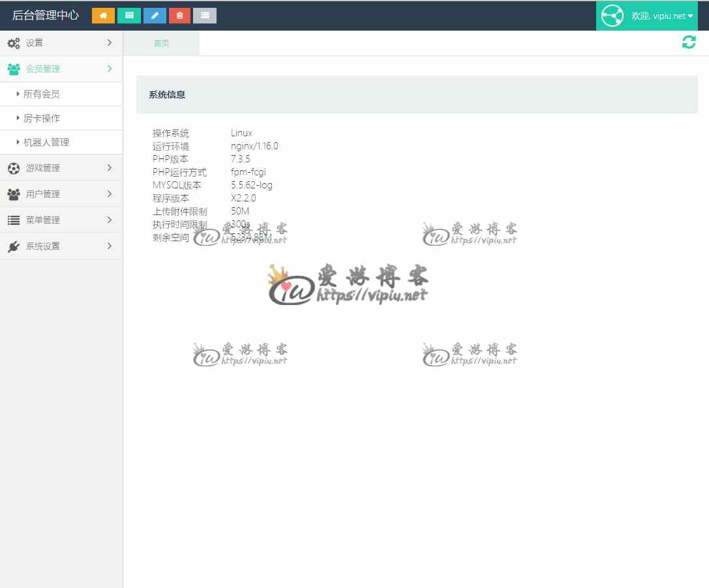The width and height of the screenshot is (709, 588).
Task: Click the soccer ball icon beside 游戏管理
Action: pos(14,169)
